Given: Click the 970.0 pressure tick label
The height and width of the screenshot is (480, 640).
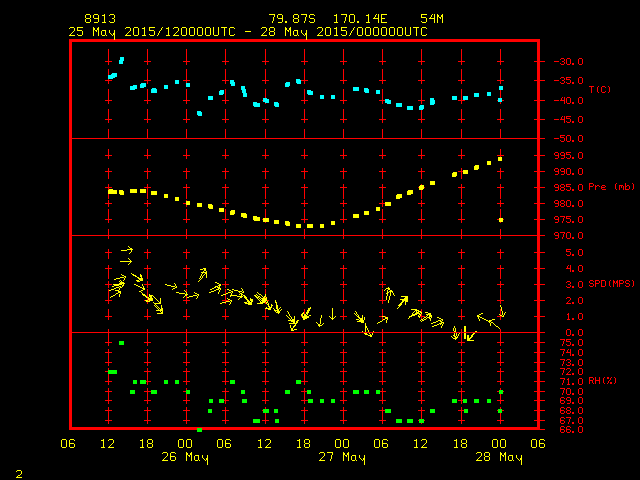Looking at the screenshot, I should point(569,236).
